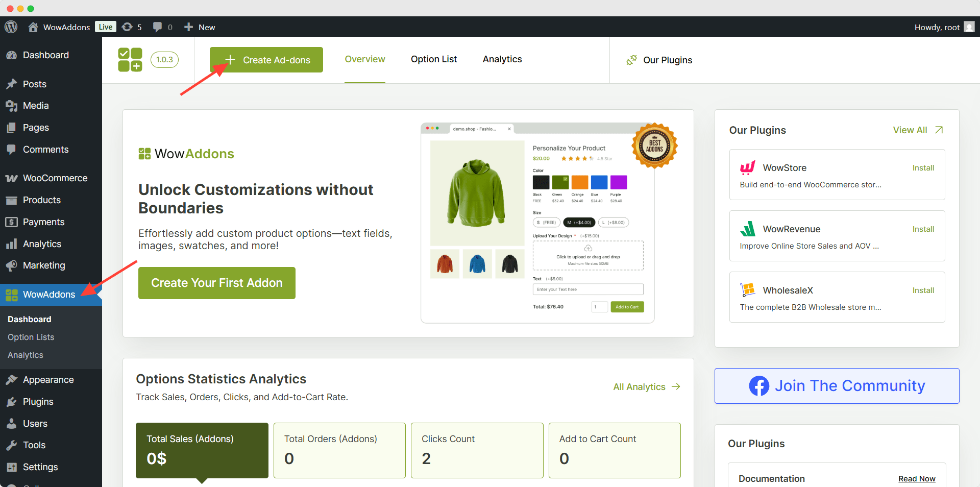The height and width of the screenshot is (487, 980).
Task: Open the All Analytics link
Action: pos(646,387)
